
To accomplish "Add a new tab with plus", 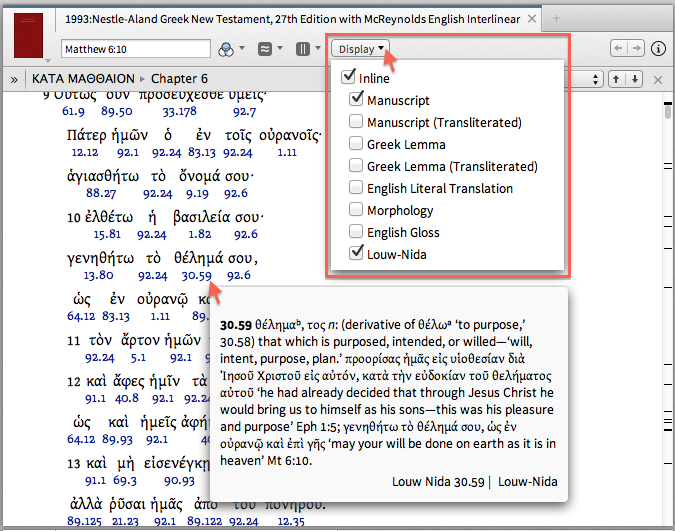I will click(x=556, y=18).
